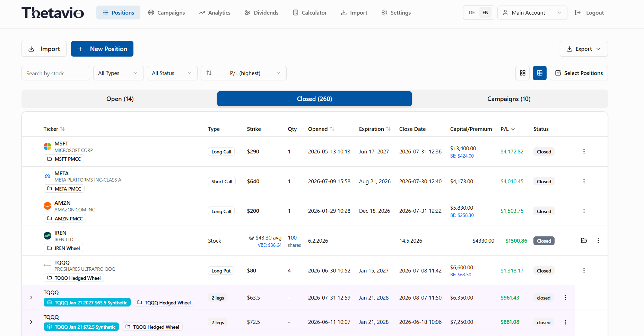Open All Types filter dropdown
The width and height of the screenshot is (644, 336).
(118, 73)
